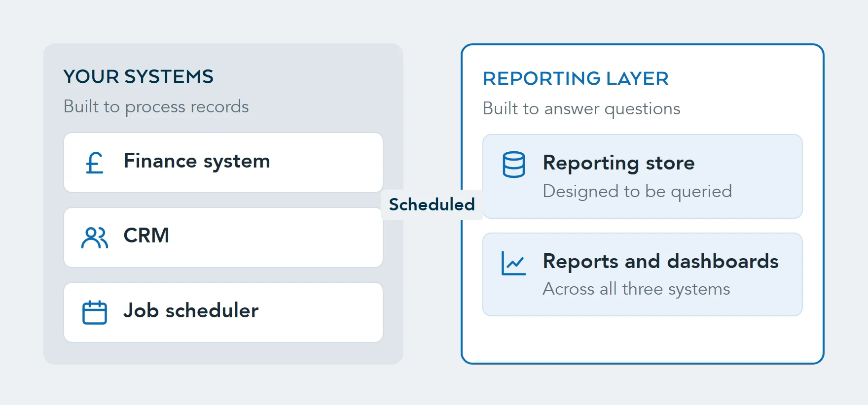
Task: Click the pound sign icon for Finance system
Action: (95, 163)
